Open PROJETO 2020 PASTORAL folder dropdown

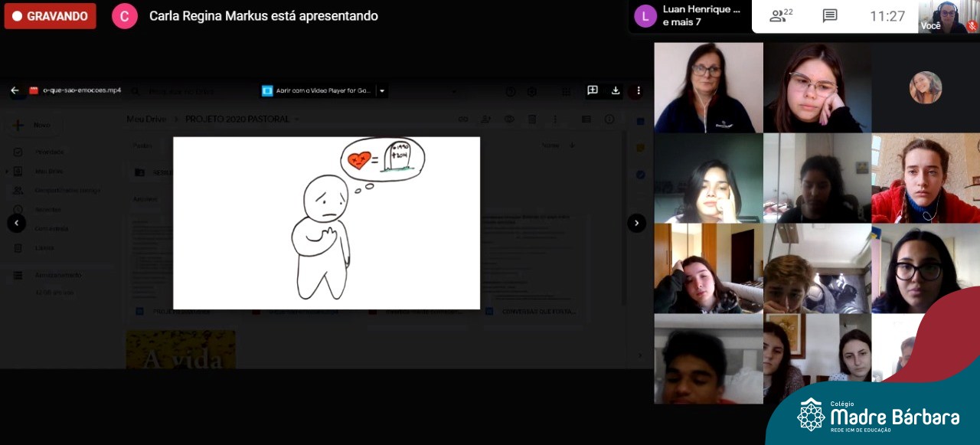point(297,119)
